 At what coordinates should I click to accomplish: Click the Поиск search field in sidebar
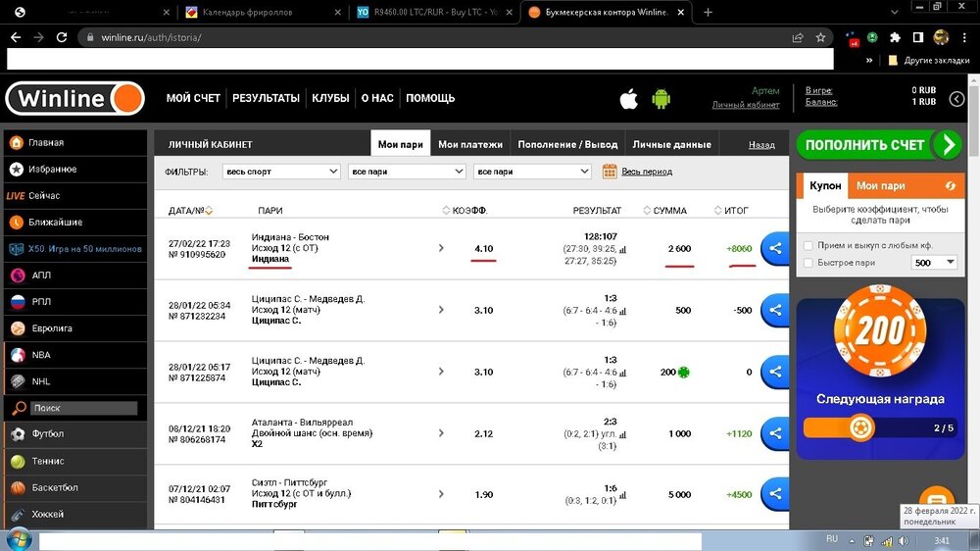(82, 408)
